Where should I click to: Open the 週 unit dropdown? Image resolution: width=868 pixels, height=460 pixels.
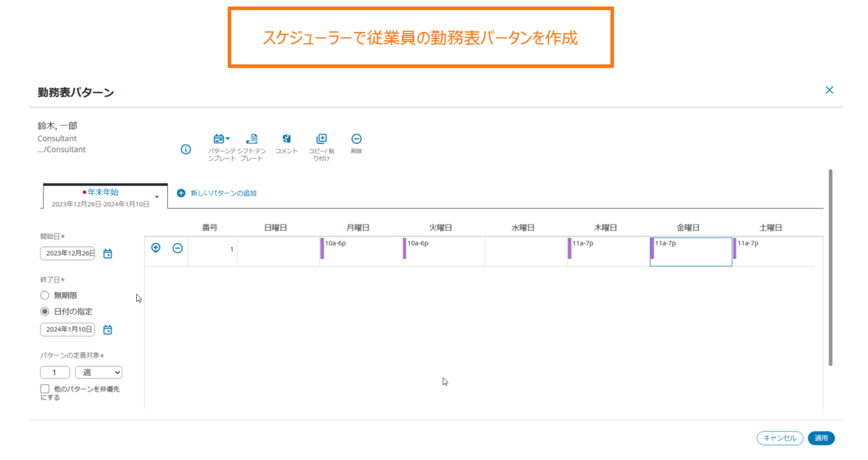(98, 372)
